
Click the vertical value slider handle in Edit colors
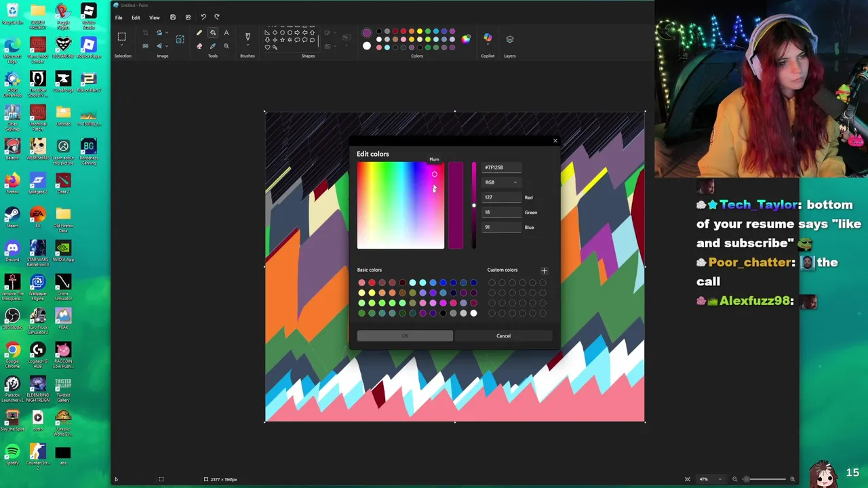(x=473, y=205)
